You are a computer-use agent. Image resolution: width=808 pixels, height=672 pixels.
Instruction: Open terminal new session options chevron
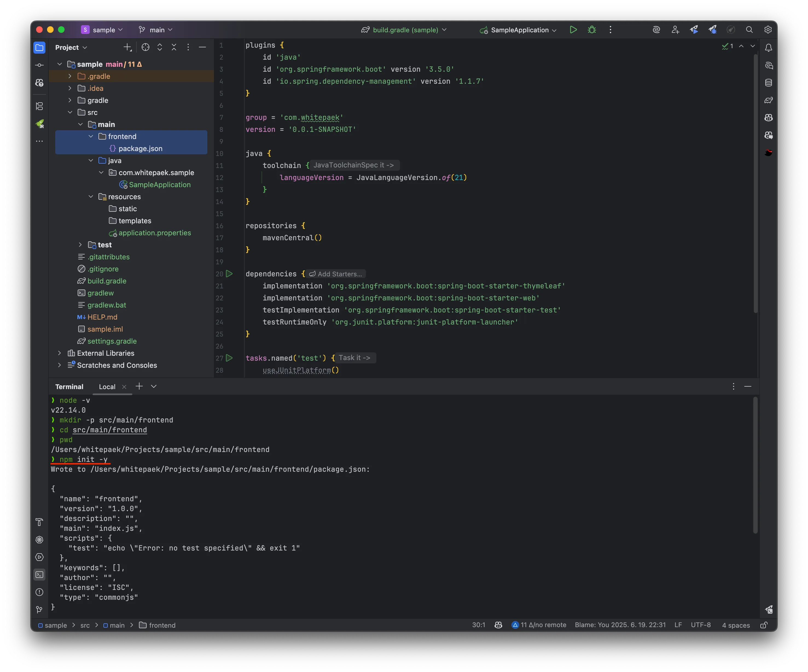[x=153, y=386]
